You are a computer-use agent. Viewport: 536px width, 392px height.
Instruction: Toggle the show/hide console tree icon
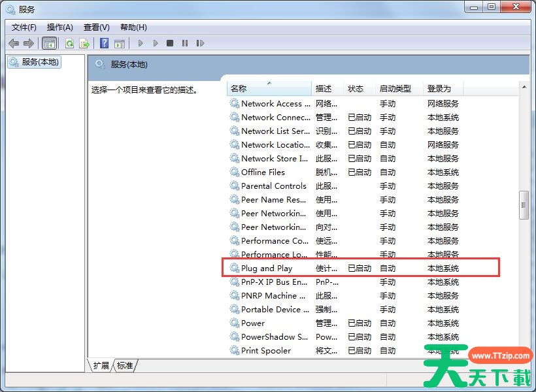49,43
